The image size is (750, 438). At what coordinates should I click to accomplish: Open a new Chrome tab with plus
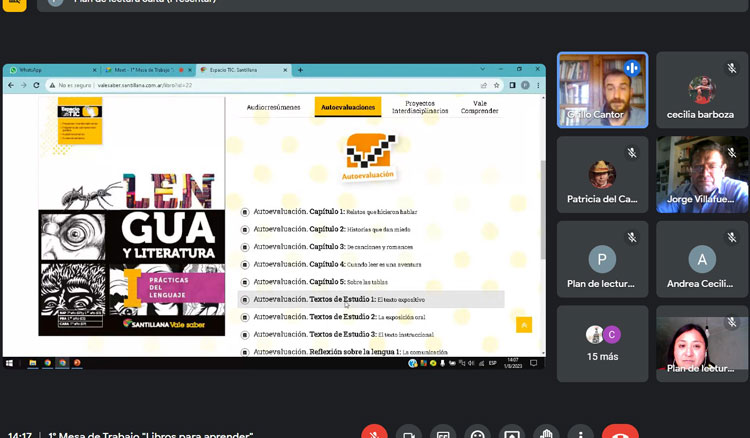click(300, 70)
